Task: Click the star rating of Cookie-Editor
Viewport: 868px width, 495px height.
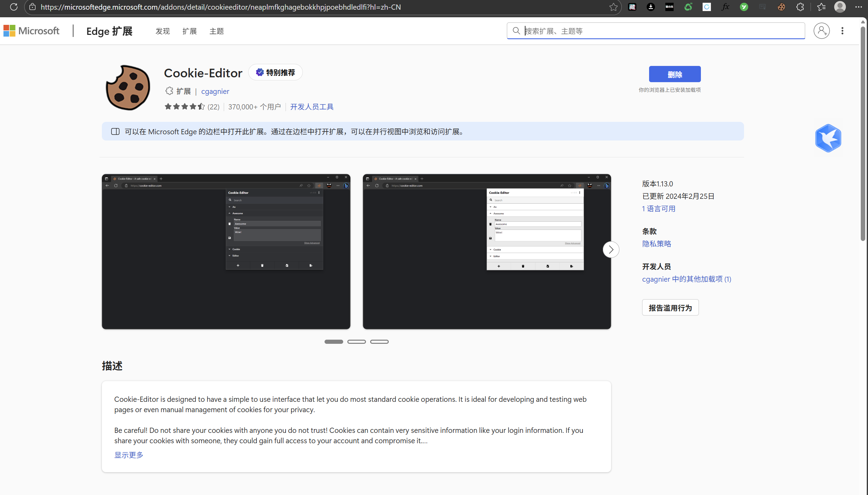Action: click(185, 107)
